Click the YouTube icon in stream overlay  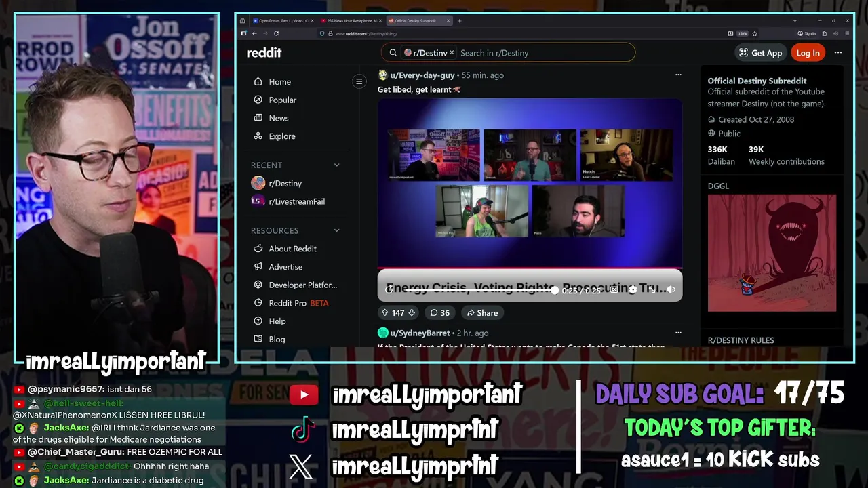tap(304, 395)
